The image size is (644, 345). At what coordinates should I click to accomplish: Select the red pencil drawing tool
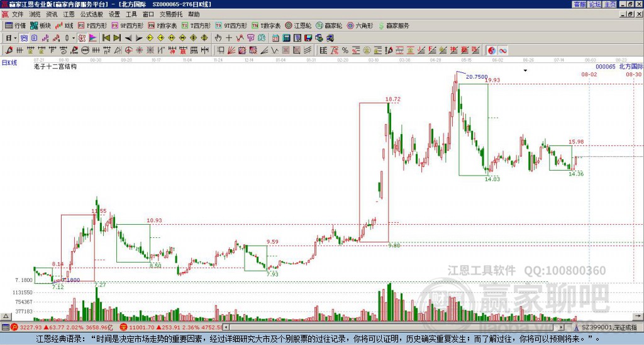[9, 50]
